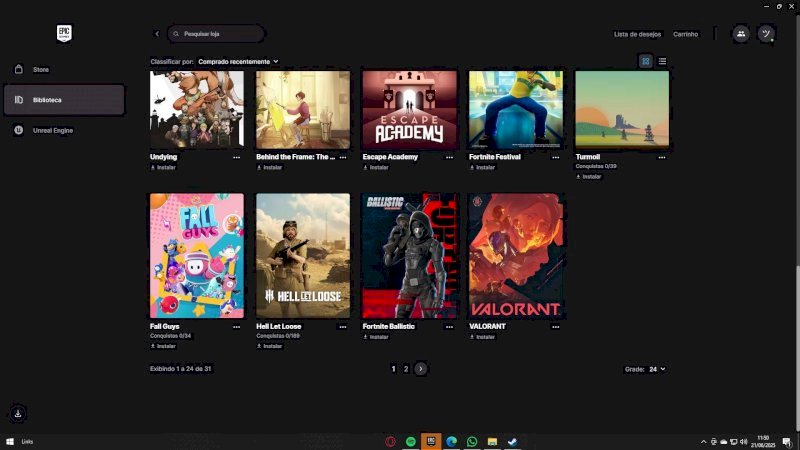This screenshot has width=800, height=450.
Task: Open the user profile avatar
Action: [x=767, y=34]
